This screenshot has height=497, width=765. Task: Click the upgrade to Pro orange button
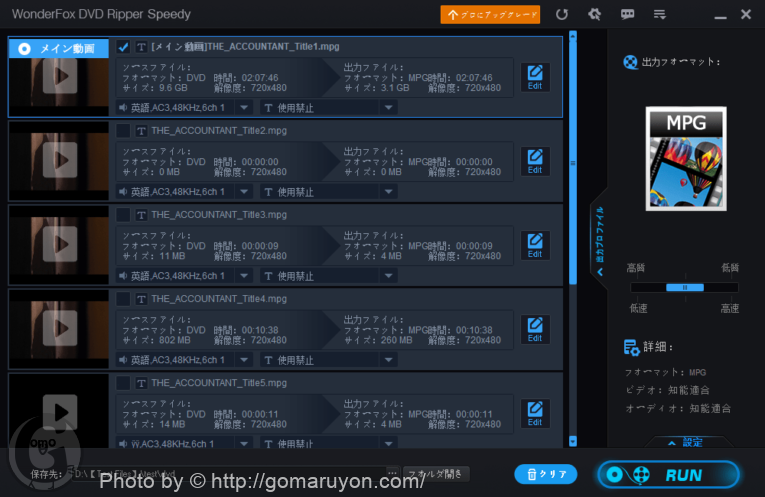[x=490, y=15]
